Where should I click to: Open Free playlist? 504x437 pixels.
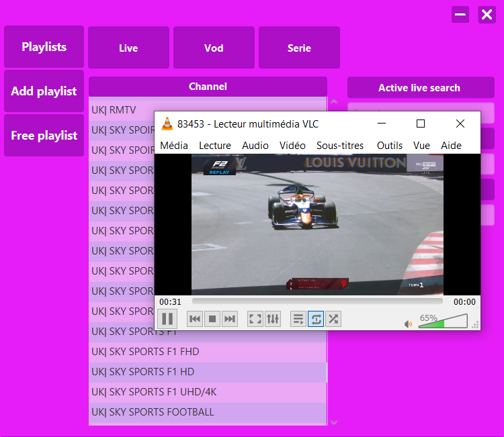[44, 136]
